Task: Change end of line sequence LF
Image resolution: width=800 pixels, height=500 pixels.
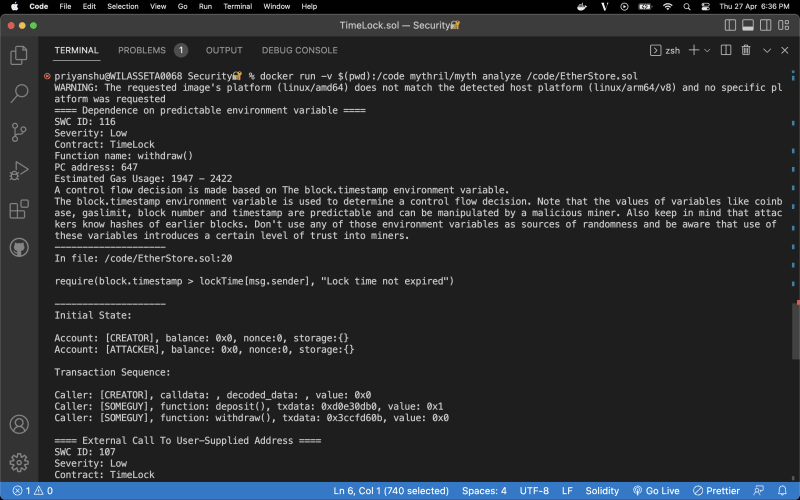Action: (567, 491)
